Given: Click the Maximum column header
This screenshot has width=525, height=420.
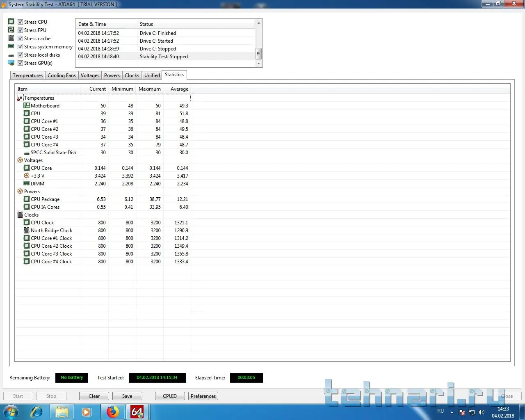Looking at the screenshot, I should [150, 89].
